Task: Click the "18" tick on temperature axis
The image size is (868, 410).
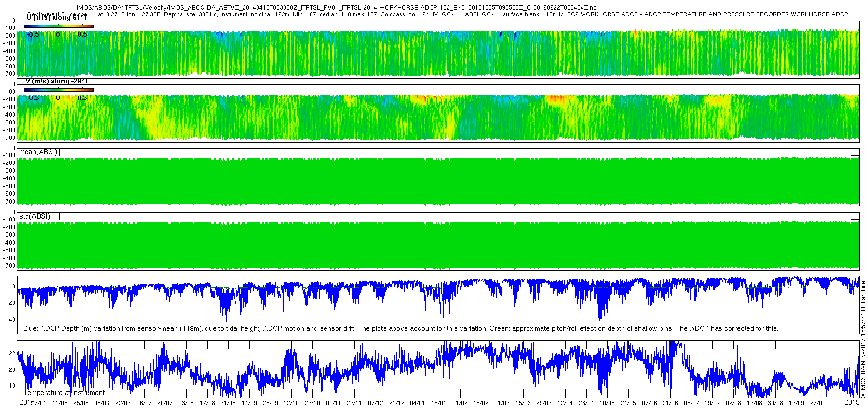Action: (12, 386)
